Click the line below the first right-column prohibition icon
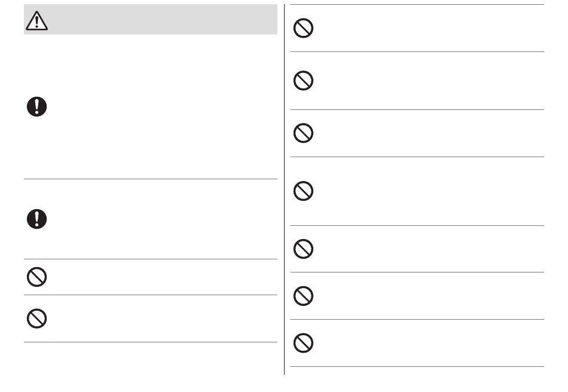Viewport: 568px width, 392px height. (x=417, y=52)
